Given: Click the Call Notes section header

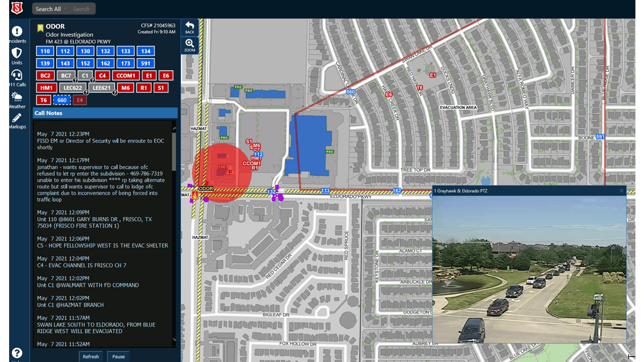Looking at the screenshot, I should tap(105, 113).
